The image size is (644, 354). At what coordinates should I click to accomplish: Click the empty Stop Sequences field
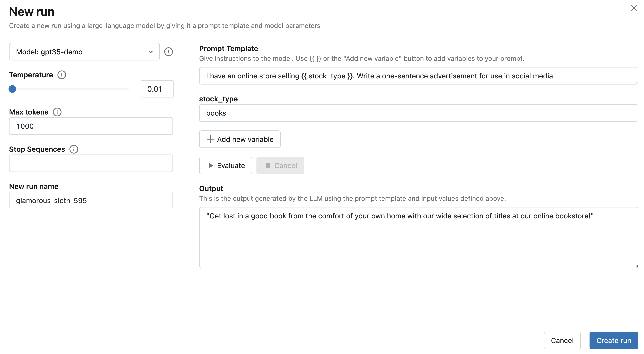coord(91,163)
